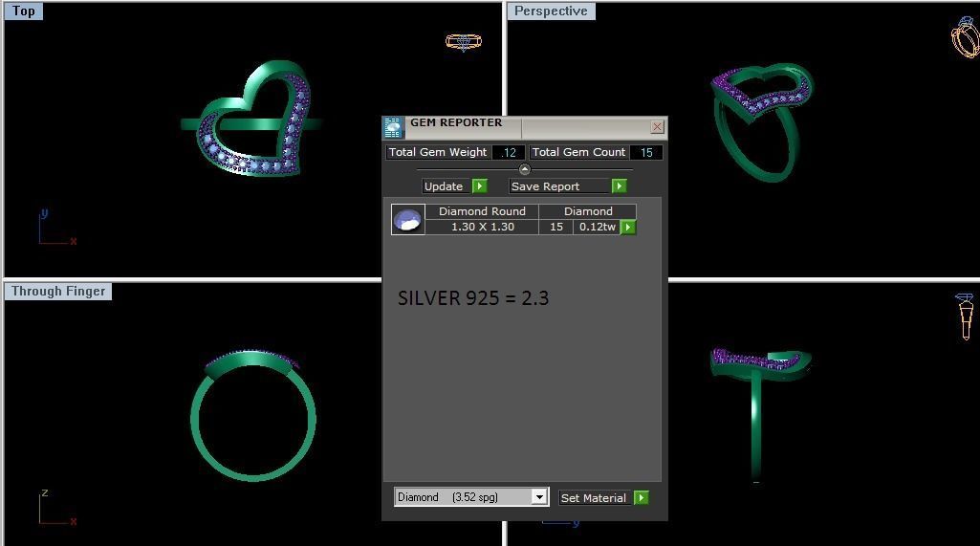Click the Total Gem Count value 15

pyautogui.click(x=646, y=152)
